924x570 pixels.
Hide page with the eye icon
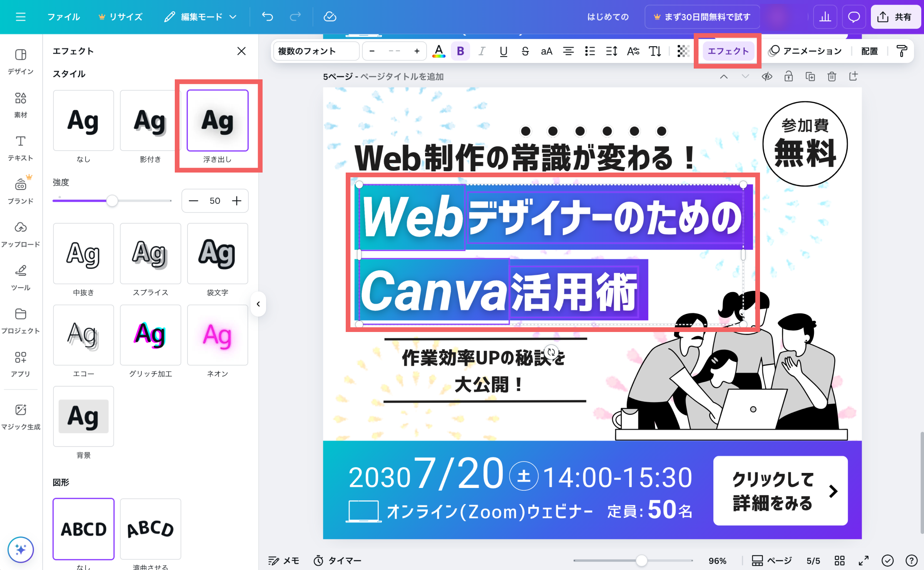click(767, 76)
